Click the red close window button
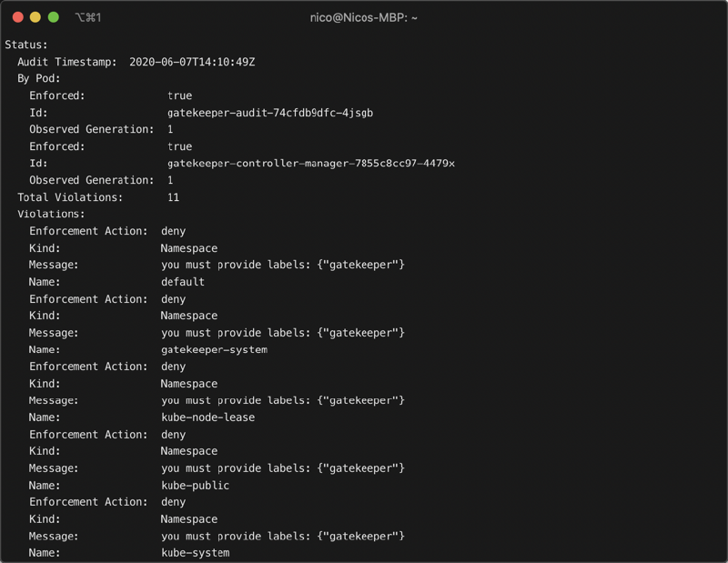 tap(17, 17)
